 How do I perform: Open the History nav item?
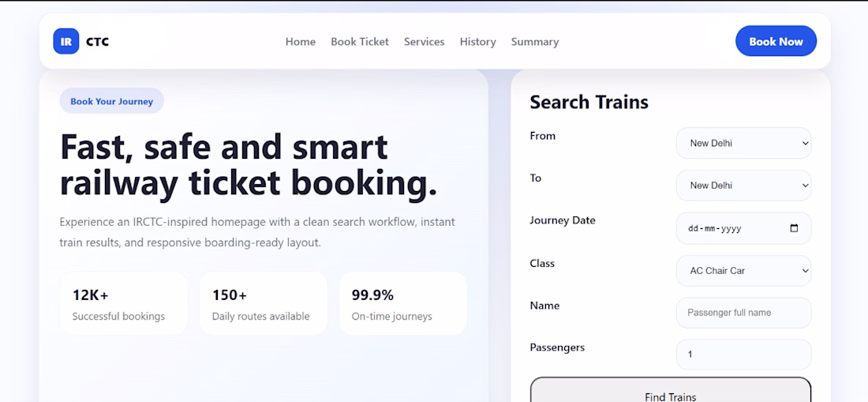477,42
